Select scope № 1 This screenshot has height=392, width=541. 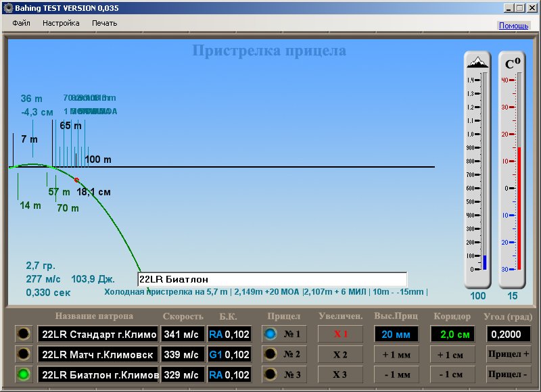coord(284,334)
